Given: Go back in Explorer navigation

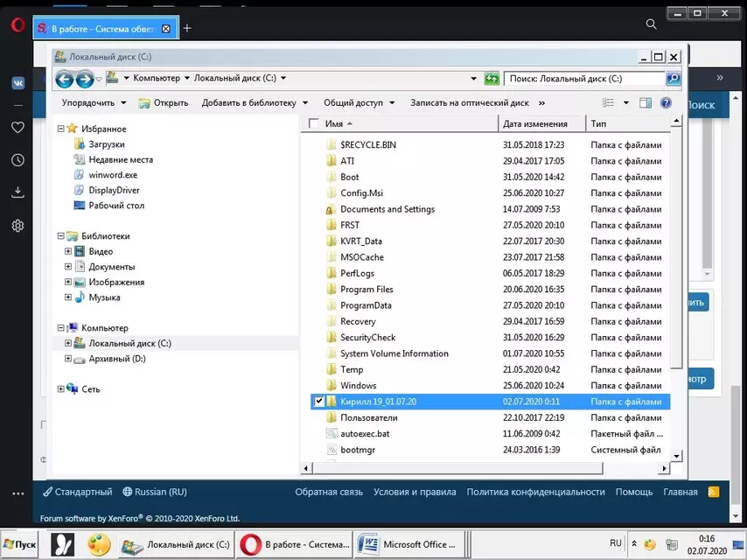Looking at the screenshot, I should 65,79.
